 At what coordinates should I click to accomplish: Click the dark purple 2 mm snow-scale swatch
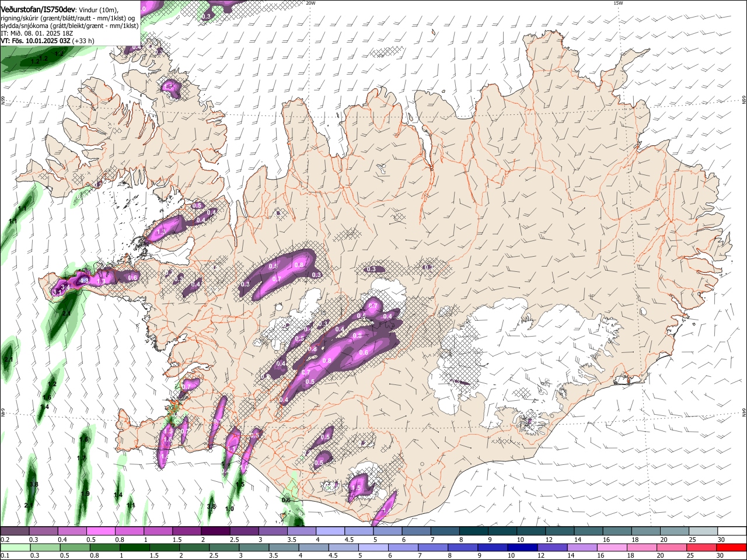pos(215,531)
